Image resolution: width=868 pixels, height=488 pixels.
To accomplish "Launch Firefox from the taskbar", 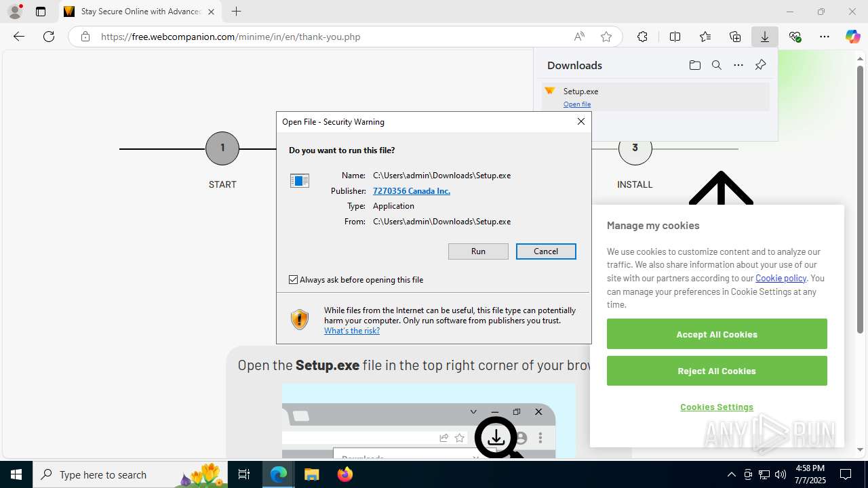I will (344, 474).
